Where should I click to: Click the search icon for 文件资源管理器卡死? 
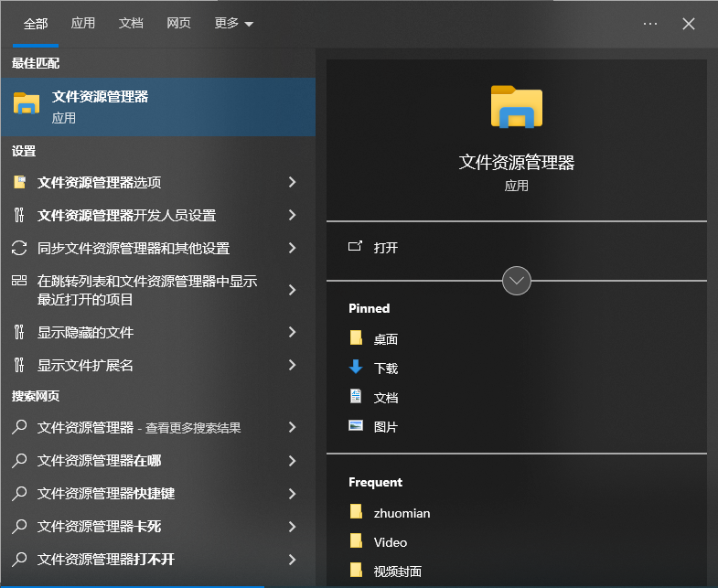tap(19, 526)
